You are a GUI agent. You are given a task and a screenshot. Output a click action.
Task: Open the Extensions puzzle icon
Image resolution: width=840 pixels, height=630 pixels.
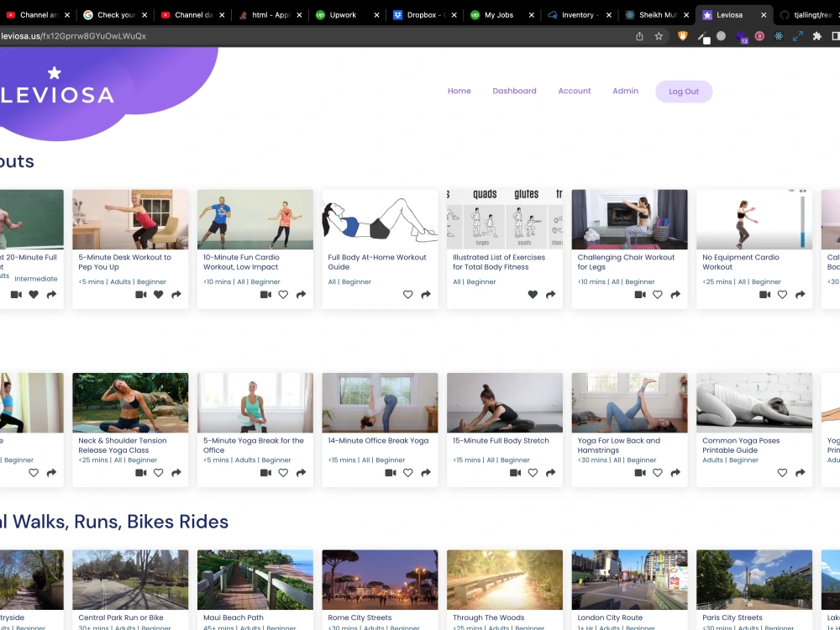pyautogui.click(x=817, y=36)
